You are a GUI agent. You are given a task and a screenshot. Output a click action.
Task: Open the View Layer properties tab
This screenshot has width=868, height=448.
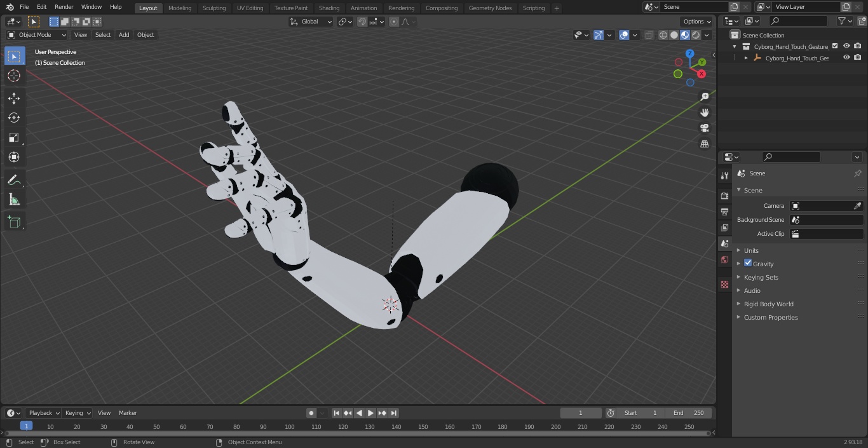(724, 227)
